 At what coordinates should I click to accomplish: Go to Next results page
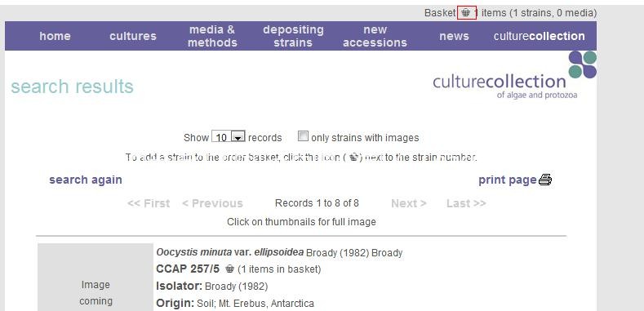[409, 203]
